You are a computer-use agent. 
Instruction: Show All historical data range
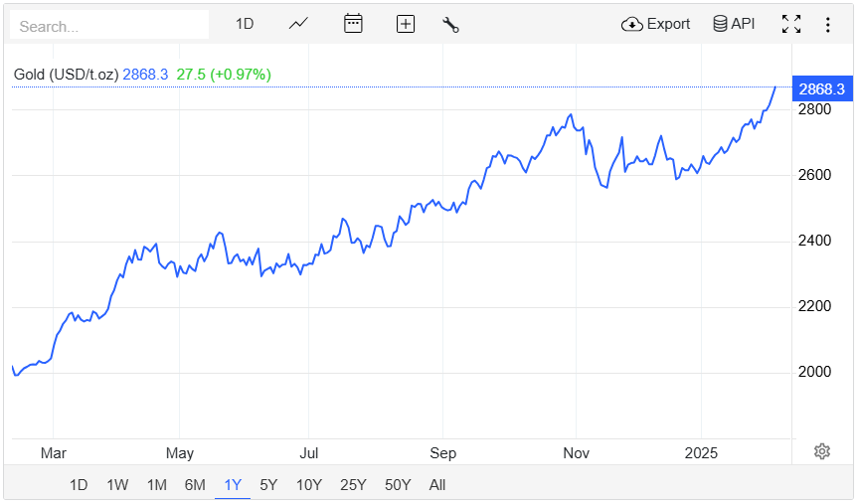coord(437,485)
